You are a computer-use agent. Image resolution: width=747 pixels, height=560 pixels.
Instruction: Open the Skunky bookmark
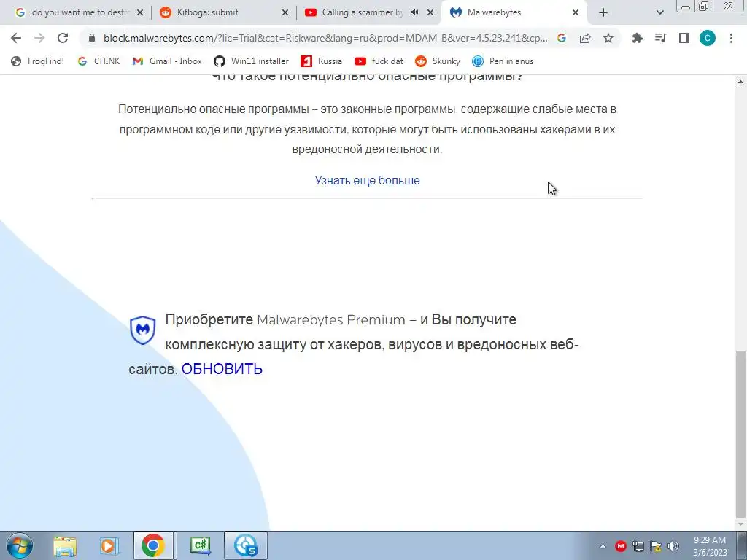click(438, 61)
